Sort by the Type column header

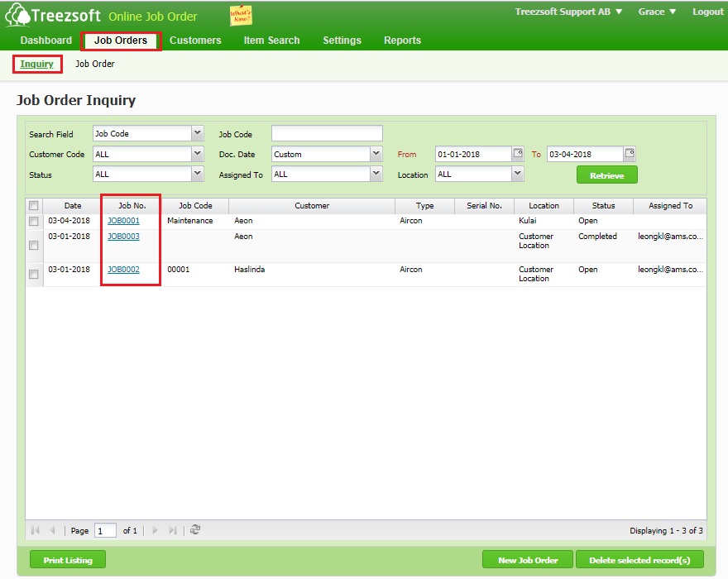(x=424, y=206)
